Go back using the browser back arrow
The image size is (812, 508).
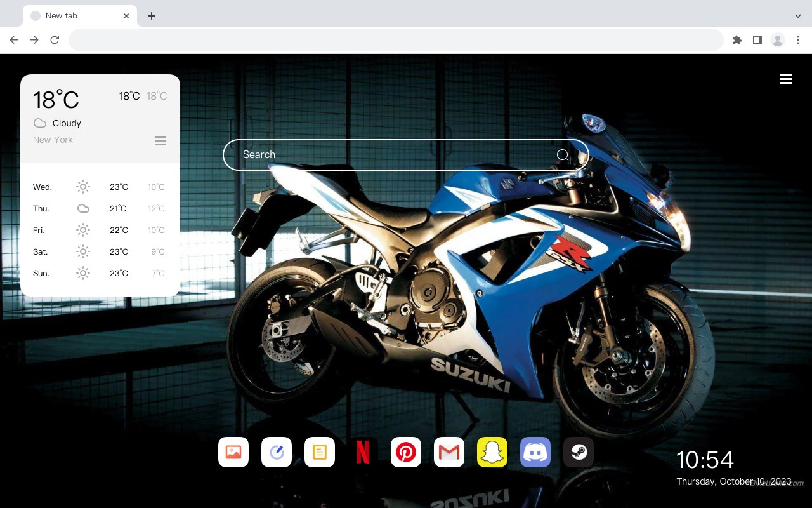[14, 40]
